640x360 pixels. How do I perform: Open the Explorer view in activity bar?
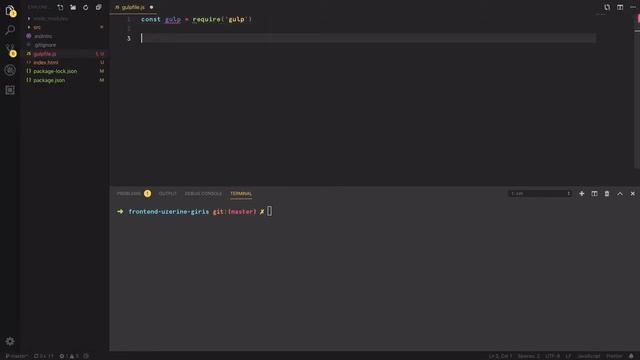click(10, 11)
